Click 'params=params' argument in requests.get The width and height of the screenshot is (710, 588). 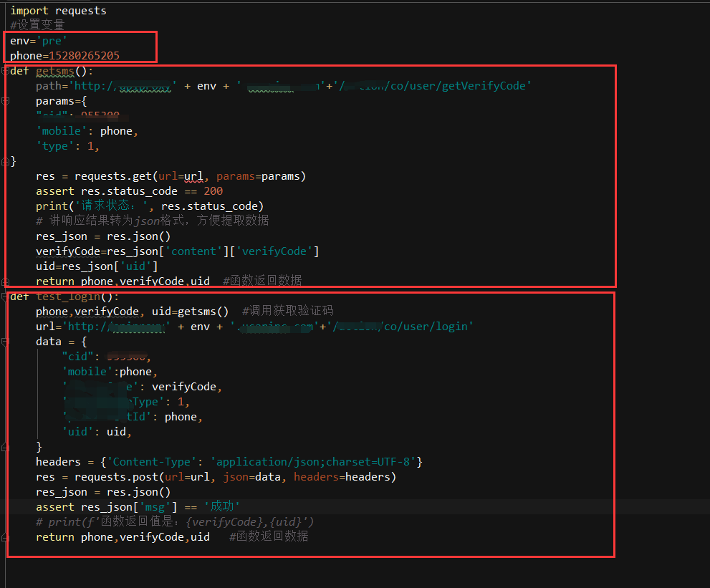click(x=258, y=176)
